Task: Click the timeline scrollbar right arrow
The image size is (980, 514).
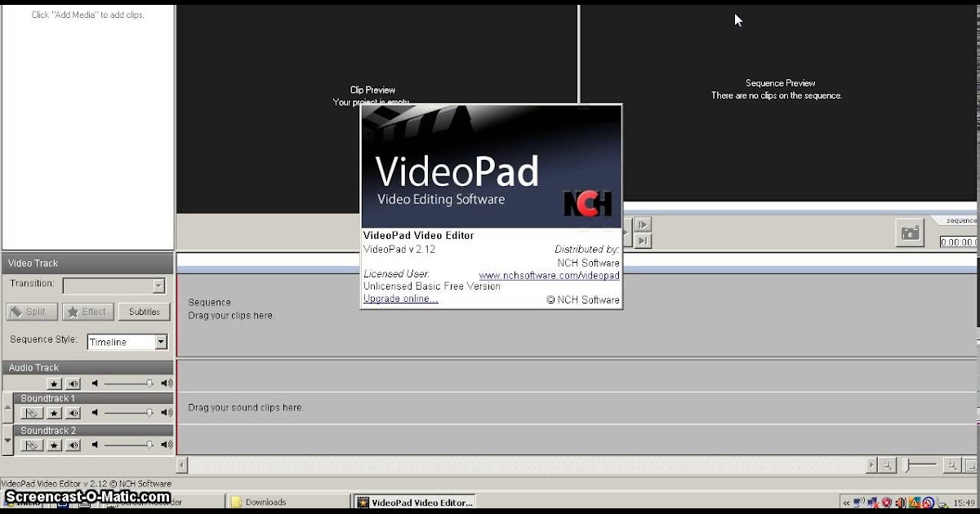Action: coord(871,465)
